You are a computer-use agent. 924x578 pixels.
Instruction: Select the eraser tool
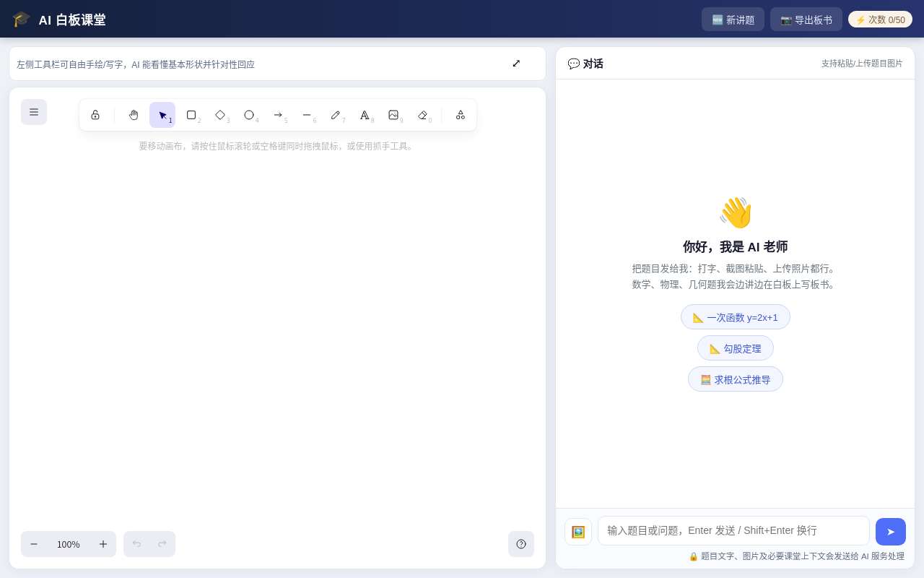422,115
